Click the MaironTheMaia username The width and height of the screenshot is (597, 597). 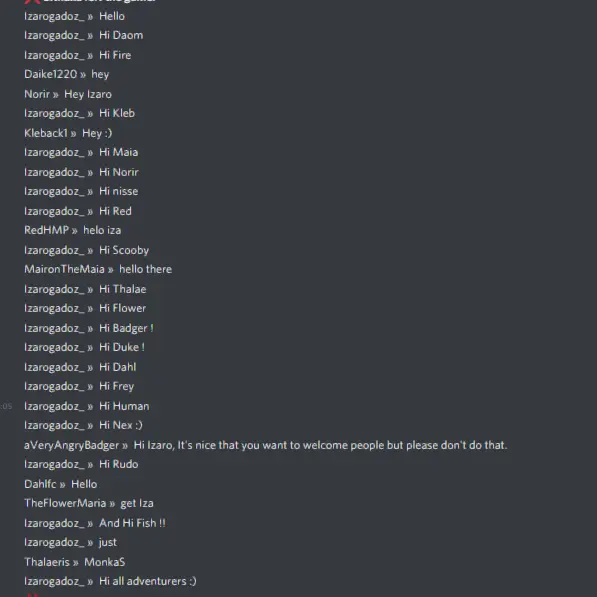pos(64,269)
